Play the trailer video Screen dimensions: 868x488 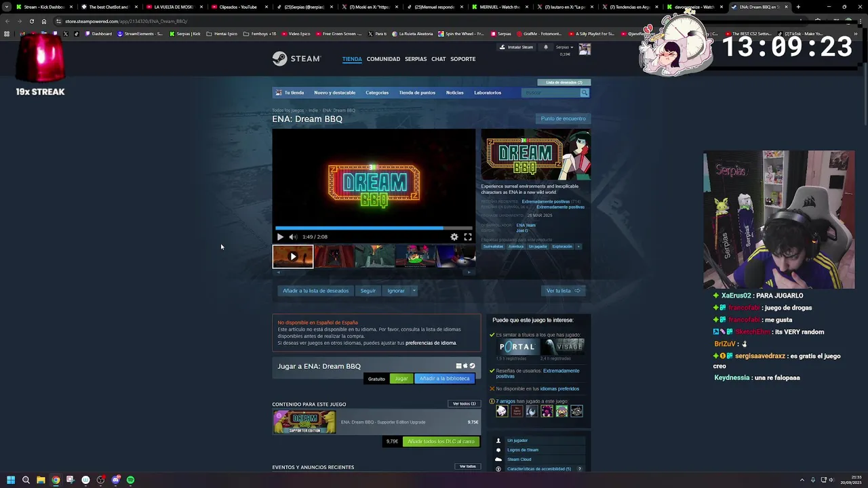[280, 237]
